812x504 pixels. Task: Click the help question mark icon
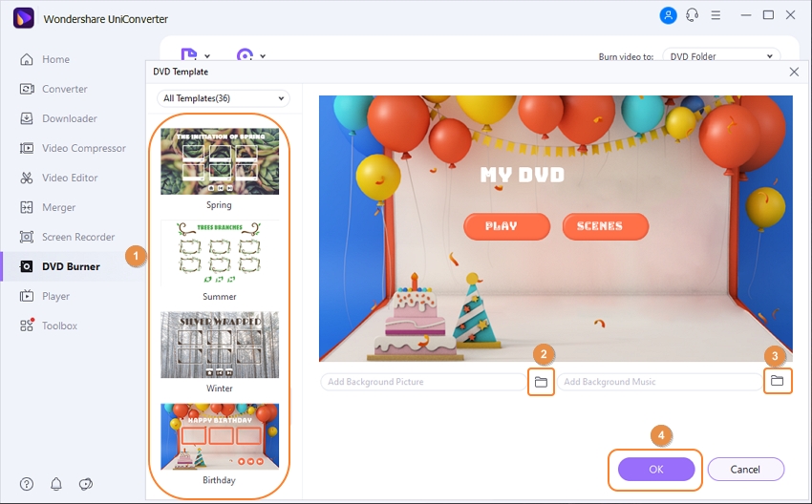click(x=27, y=484)
